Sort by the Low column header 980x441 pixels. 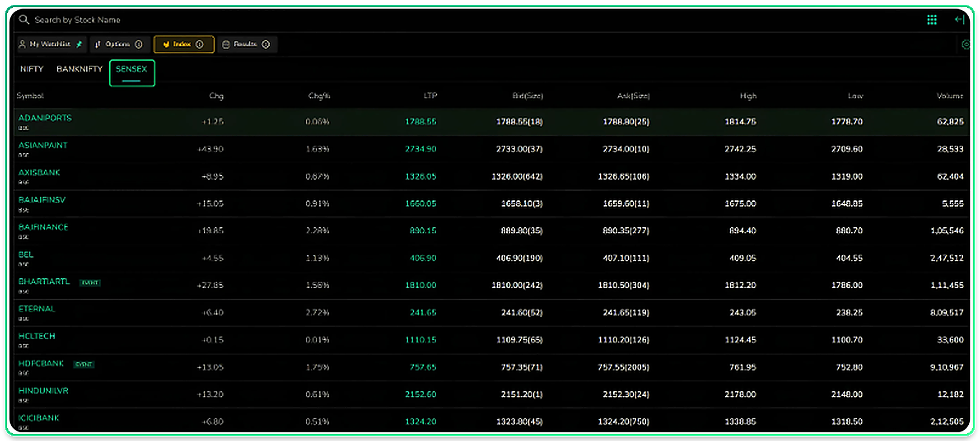[x=855, y=96]
